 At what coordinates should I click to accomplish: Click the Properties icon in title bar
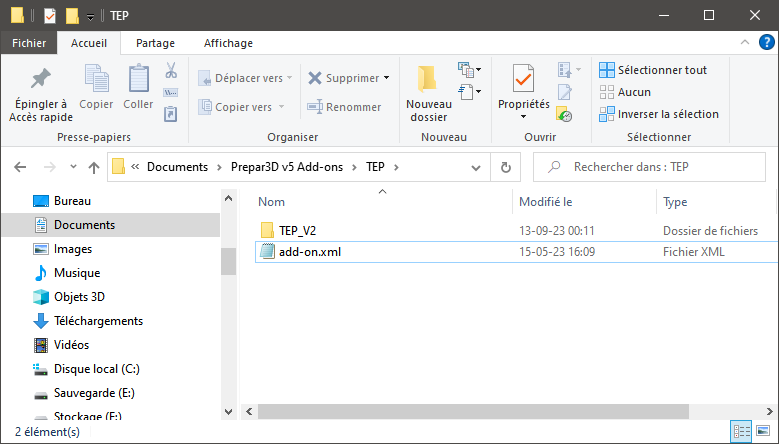pyautogui.click(x=50, y=16)
